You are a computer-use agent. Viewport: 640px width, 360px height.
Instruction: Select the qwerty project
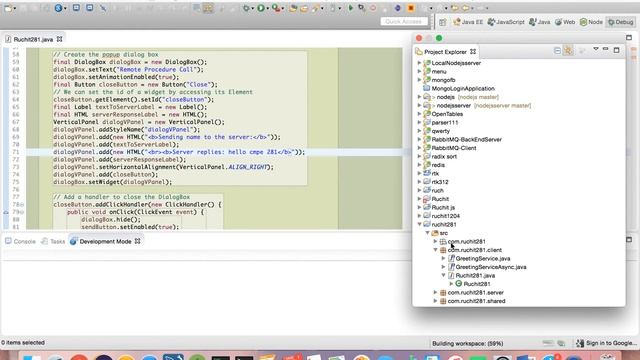tap(440, 131)
